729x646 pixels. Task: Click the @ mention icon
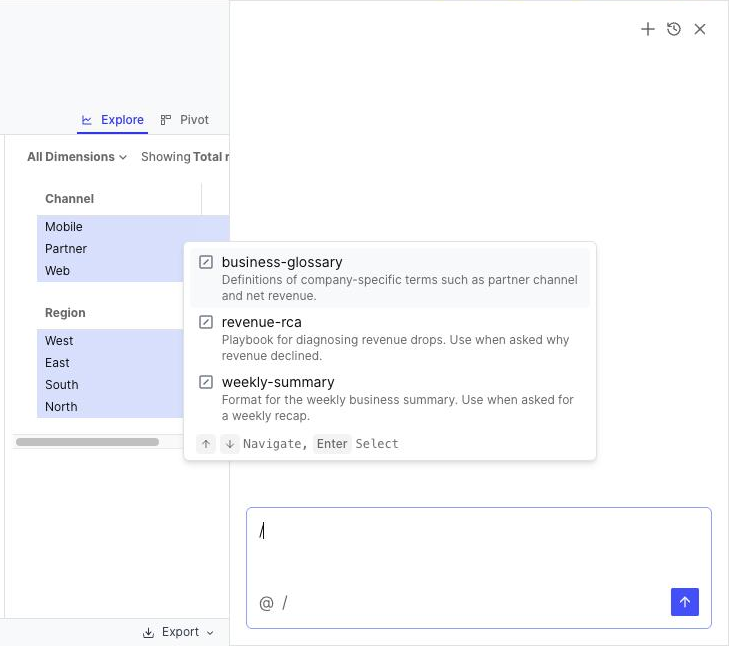266,603
